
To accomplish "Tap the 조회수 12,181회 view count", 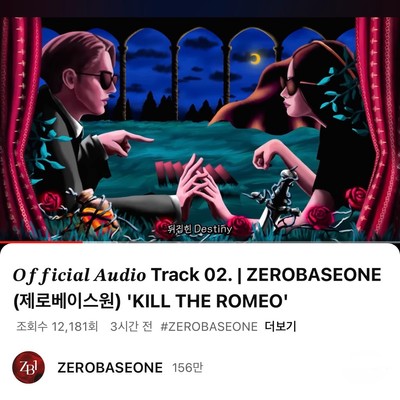I will [57, 327].
